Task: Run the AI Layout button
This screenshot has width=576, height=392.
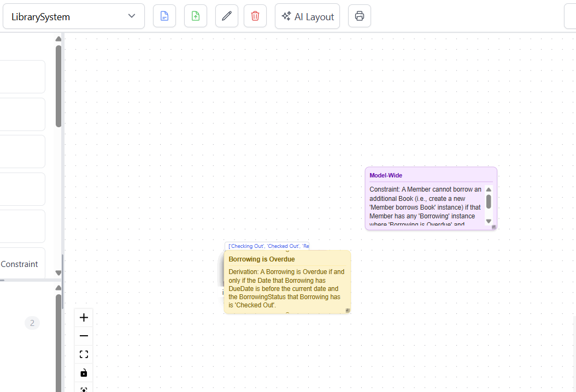Action: [307, 16]
